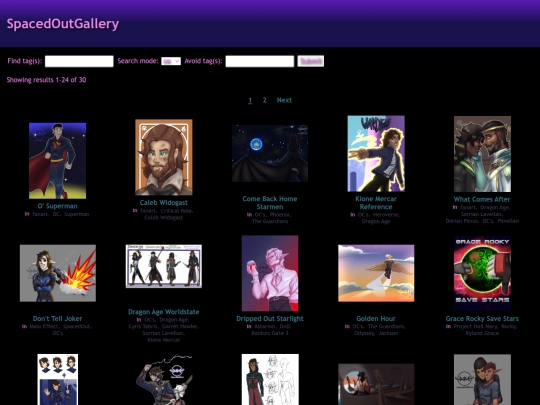Viewport: 540px width, 405px height.
Task: Click the Dragon Age Worldstate title link
Action: pyautogui.click(x=164, y=312)
